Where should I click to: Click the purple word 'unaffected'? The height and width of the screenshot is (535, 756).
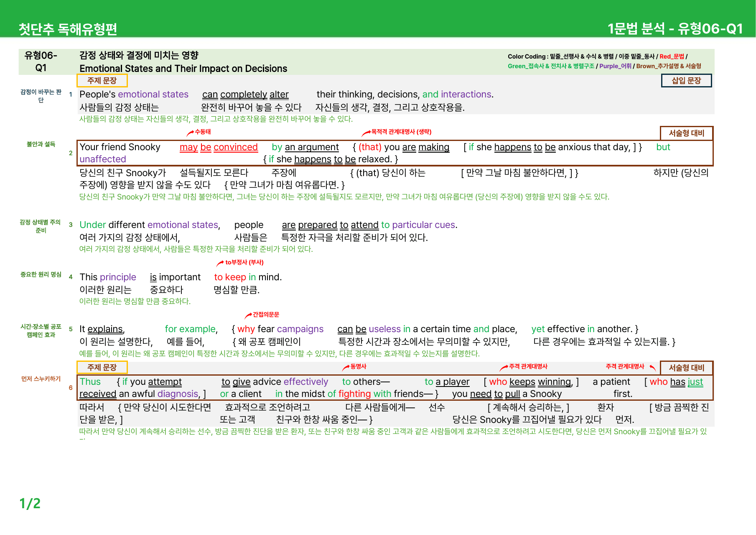[x=103, y=159]
